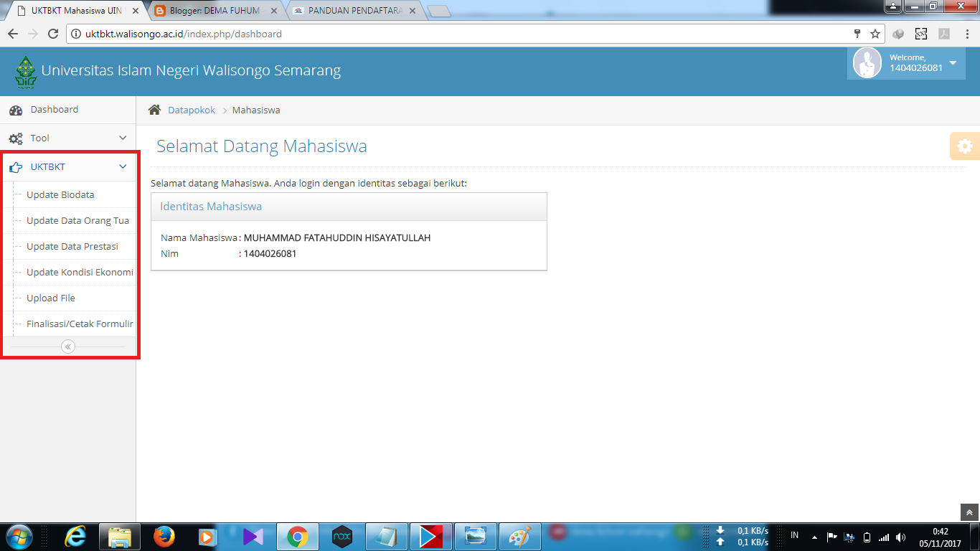Click the PDF extension icon
This screenshot has height=551, width=980.
pyautogui.click(x=944, y=34)
